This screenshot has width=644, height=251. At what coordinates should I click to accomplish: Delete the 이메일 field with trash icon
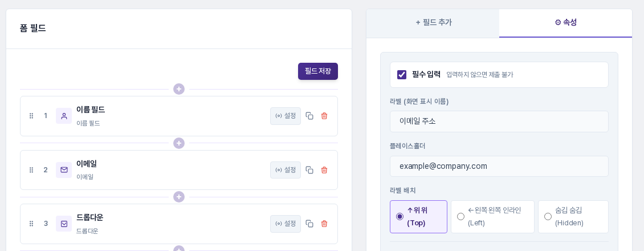[x=324, y=170]
